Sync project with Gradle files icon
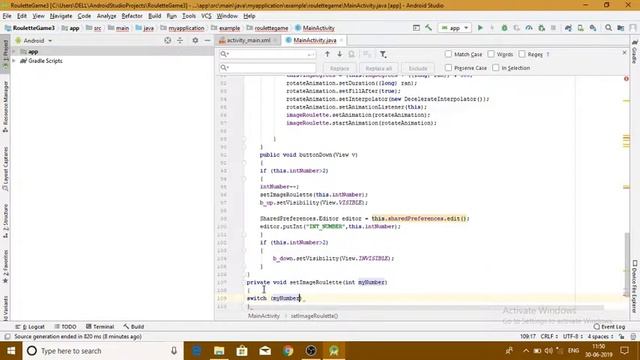Screen dimensions: 640x360 [568, 28]
